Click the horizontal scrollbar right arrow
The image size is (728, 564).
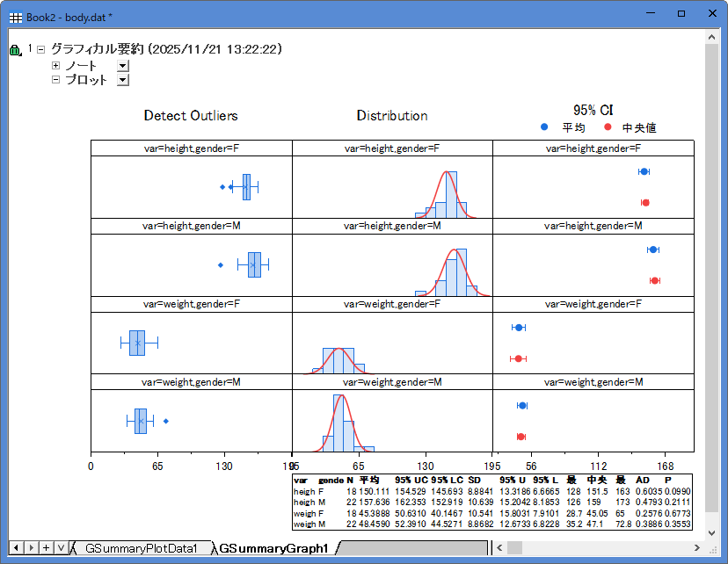point(696,547)
